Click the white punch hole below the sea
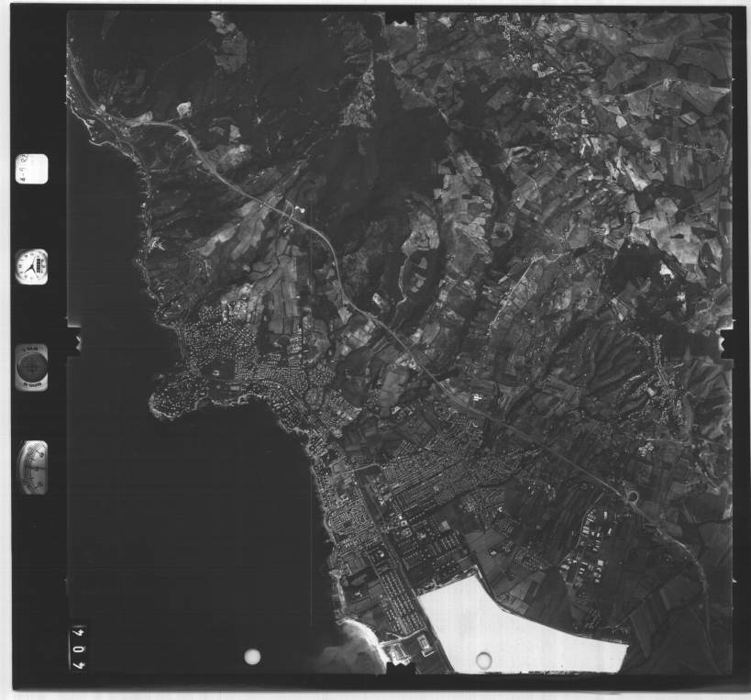Screen dimensions: 751x700 [252, 656]
